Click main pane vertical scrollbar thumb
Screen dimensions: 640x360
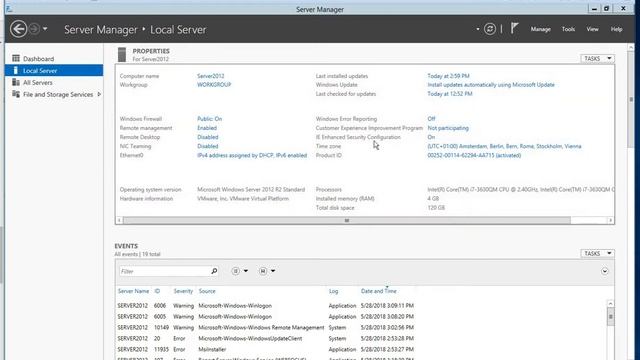point(631,99)
